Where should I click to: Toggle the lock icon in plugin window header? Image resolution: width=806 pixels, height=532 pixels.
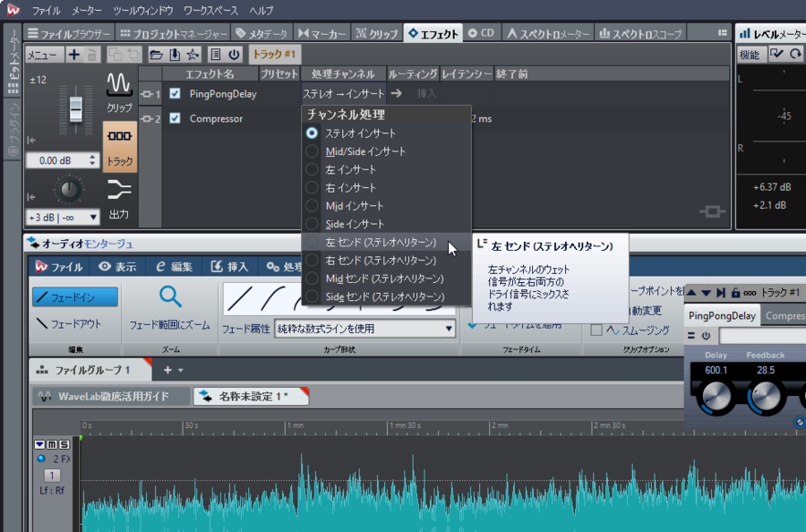(x=735, y=293)
